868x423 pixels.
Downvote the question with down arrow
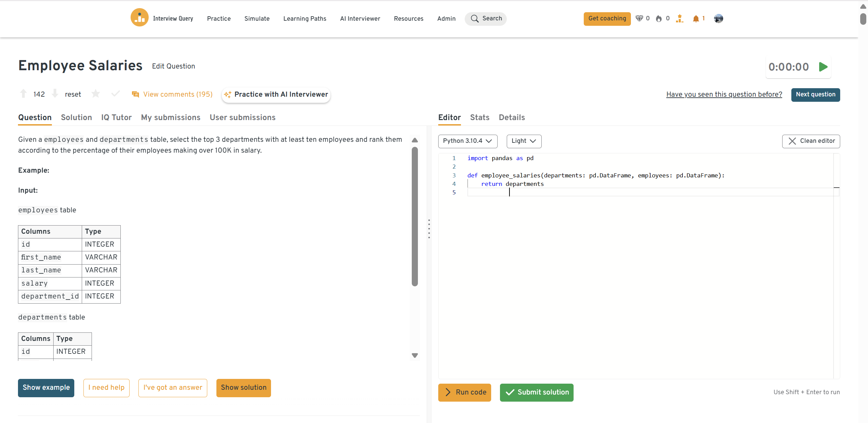[x=55, y=94]
